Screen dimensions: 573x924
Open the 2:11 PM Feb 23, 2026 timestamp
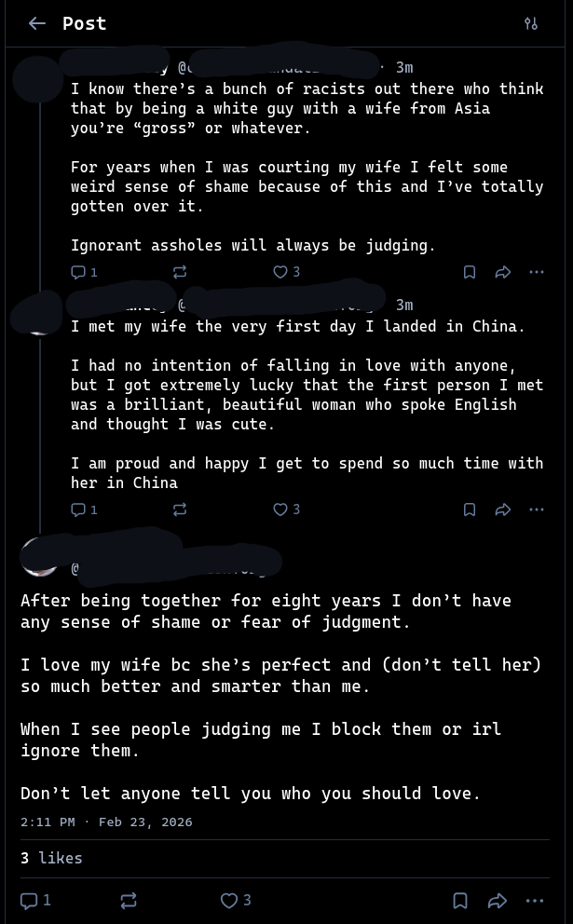[x=106, y=822]
